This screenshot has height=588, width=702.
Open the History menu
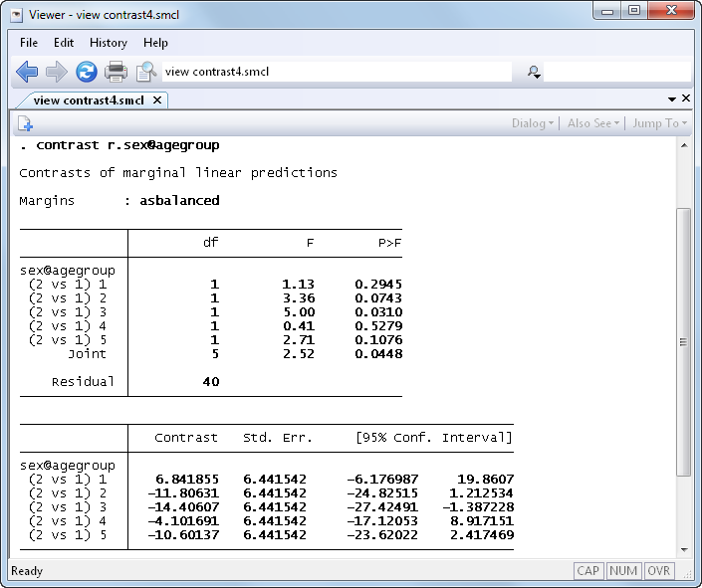[109, 43]
